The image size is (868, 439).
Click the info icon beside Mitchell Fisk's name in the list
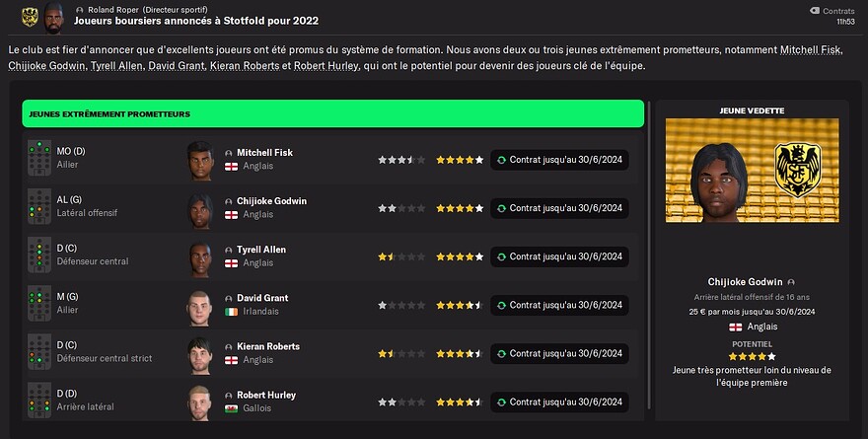tap(229, 153)
